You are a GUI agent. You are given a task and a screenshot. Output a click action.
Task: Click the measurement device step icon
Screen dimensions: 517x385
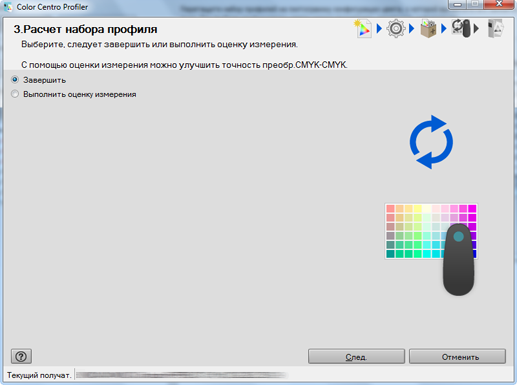(x=461, y=29)
